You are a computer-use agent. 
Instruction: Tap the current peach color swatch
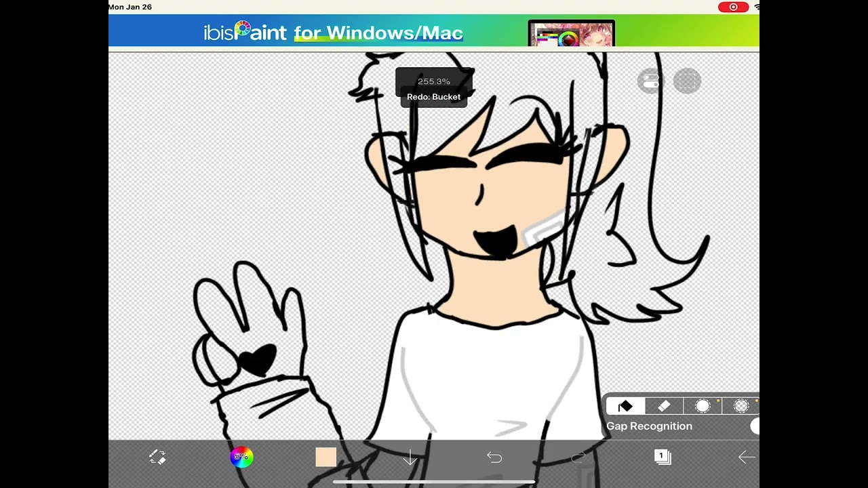326,457
